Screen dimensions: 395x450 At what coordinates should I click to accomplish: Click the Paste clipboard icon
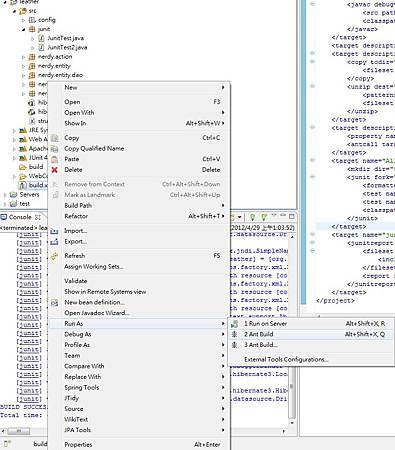(x=55, y=159)
